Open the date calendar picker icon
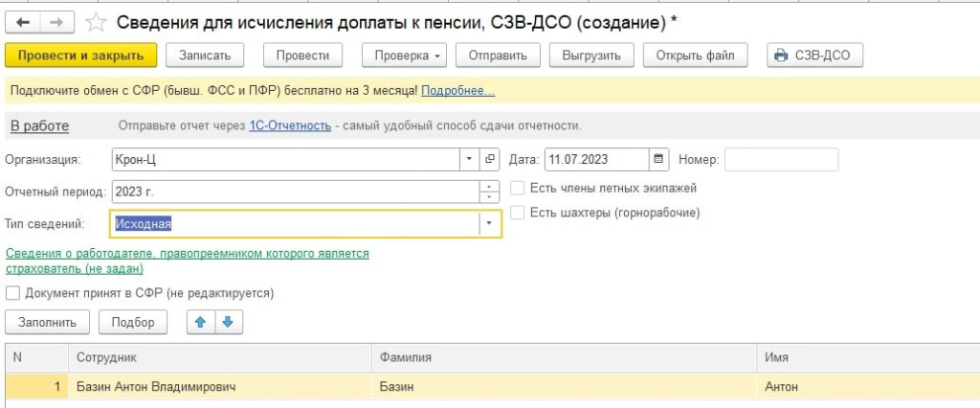The width and height of the screenshot is (980, 408). (x=658, y=159)
